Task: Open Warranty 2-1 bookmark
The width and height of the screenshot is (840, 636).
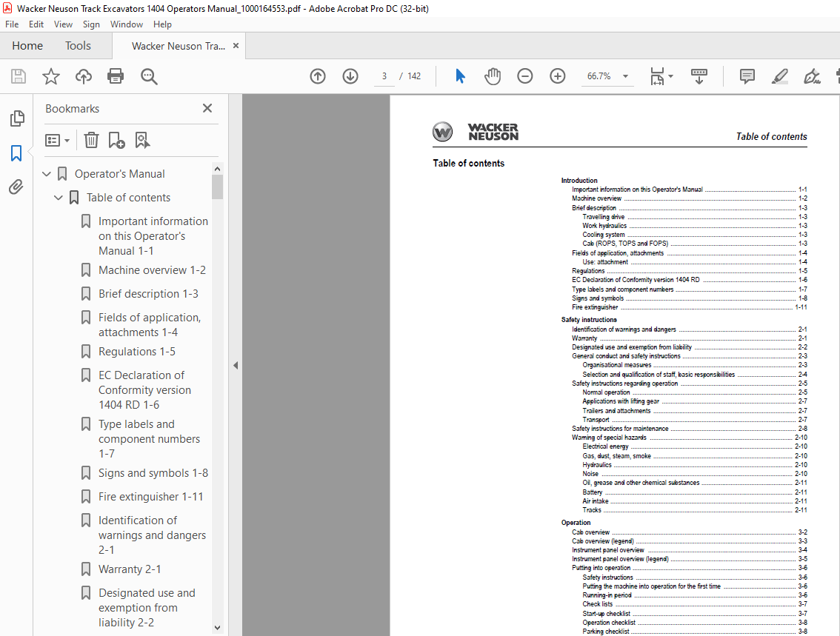Action: click(130, 569)
